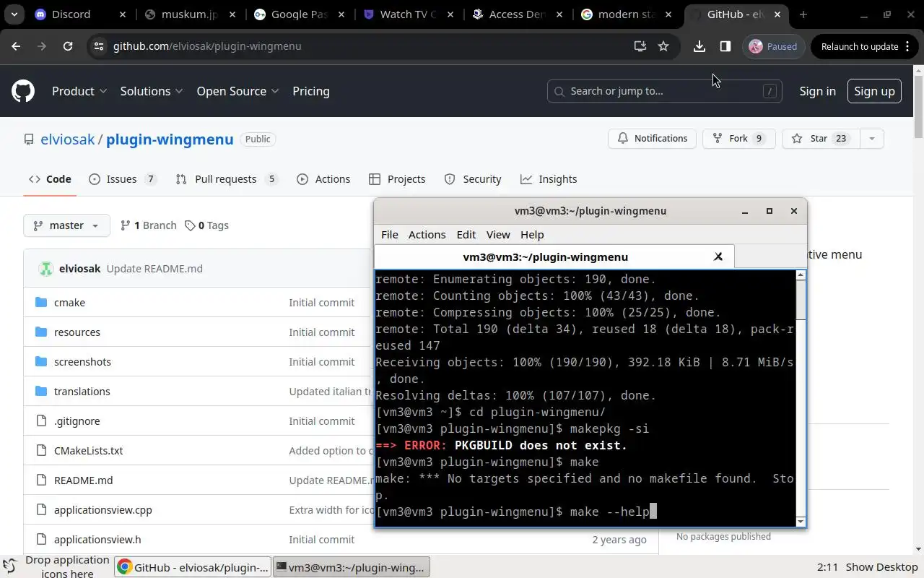Viewport: 924px width, 578px height.
Task: Click Show Desktop in taskbar
Action: [x=881, y=567]
